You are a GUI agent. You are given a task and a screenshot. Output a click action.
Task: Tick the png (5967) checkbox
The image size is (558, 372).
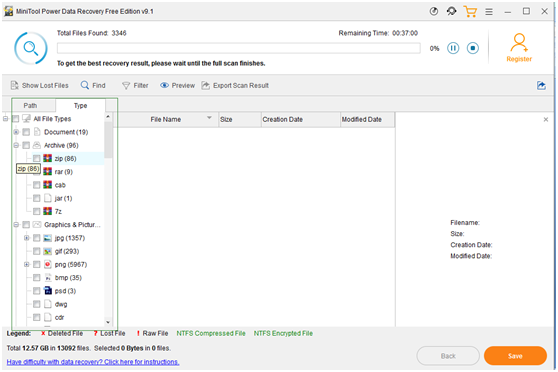pyautogui.click(x=36, y=264)
